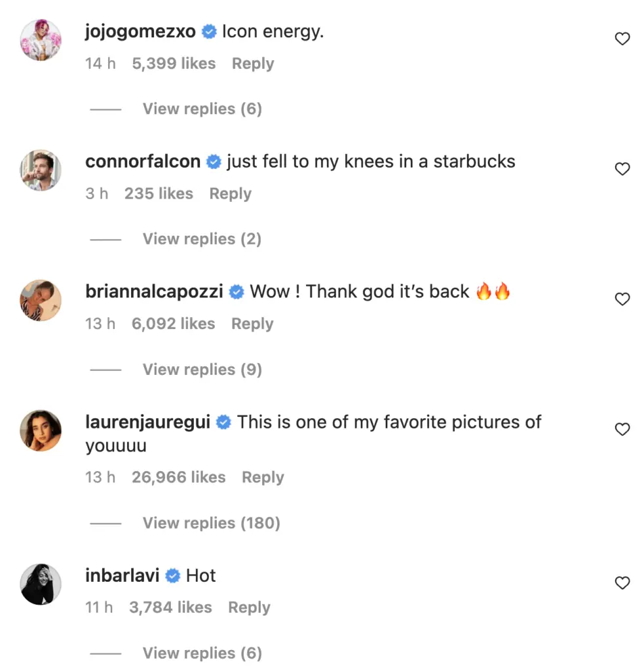This screenshot has height=671, width=644.
Task: Like connorfalcon's Starbucks comment with heart
Action: [x=622, y=170]
